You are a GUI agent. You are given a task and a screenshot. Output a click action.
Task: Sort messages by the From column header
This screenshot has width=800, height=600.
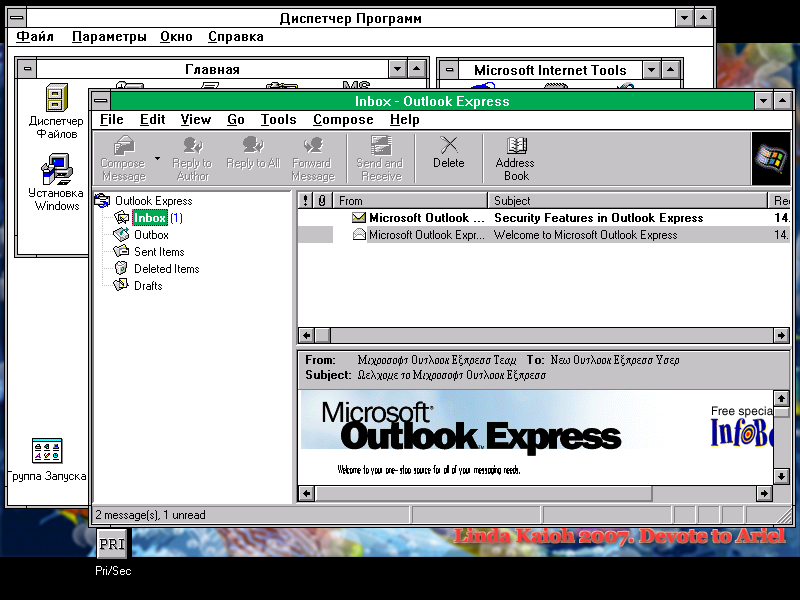point(410,201)
